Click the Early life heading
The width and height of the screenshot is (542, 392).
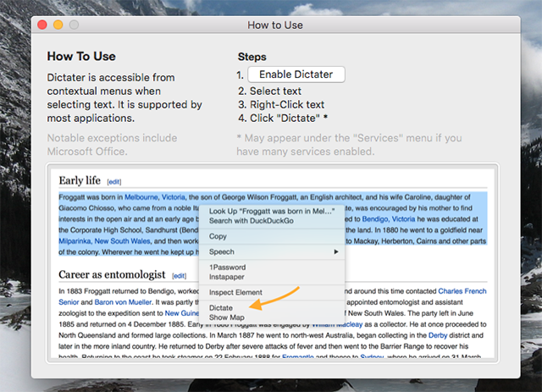point(80,180)
